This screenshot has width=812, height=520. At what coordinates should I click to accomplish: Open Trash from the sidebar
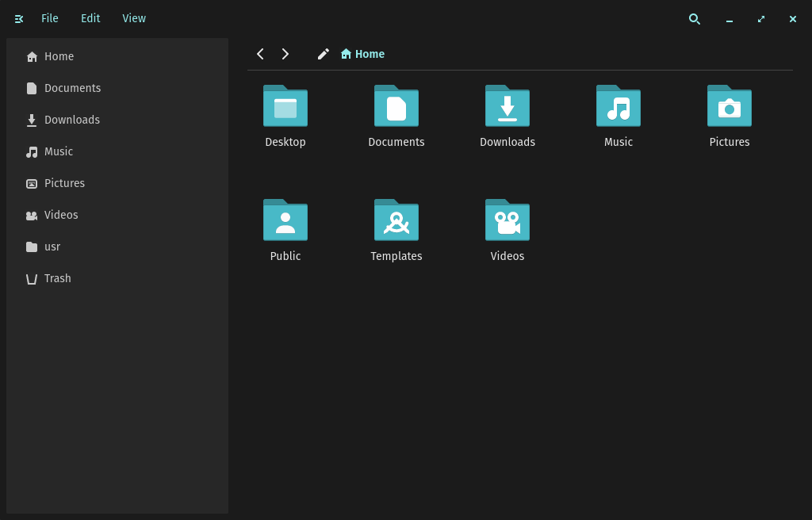click(57, 278)
